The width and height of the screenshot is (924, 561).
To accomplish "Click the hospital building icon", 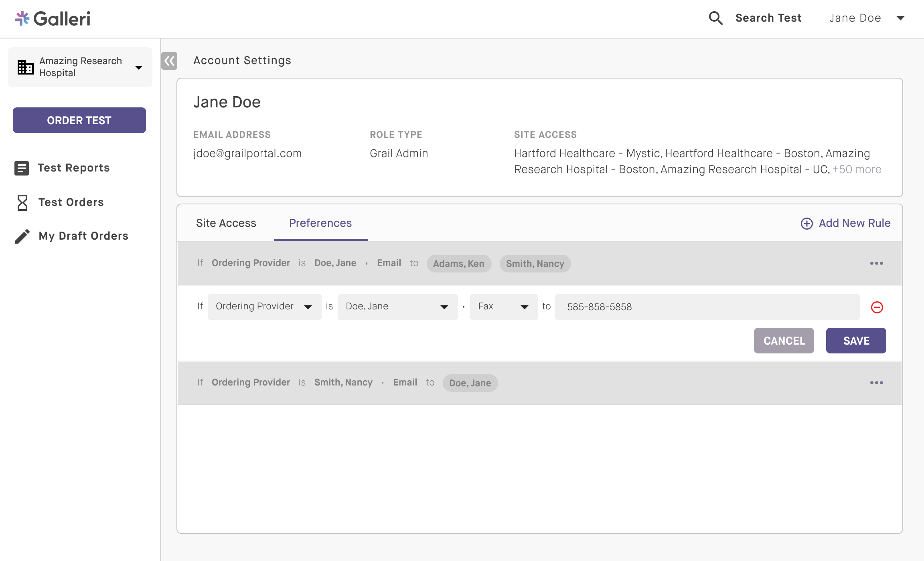I will click(25, 67).
